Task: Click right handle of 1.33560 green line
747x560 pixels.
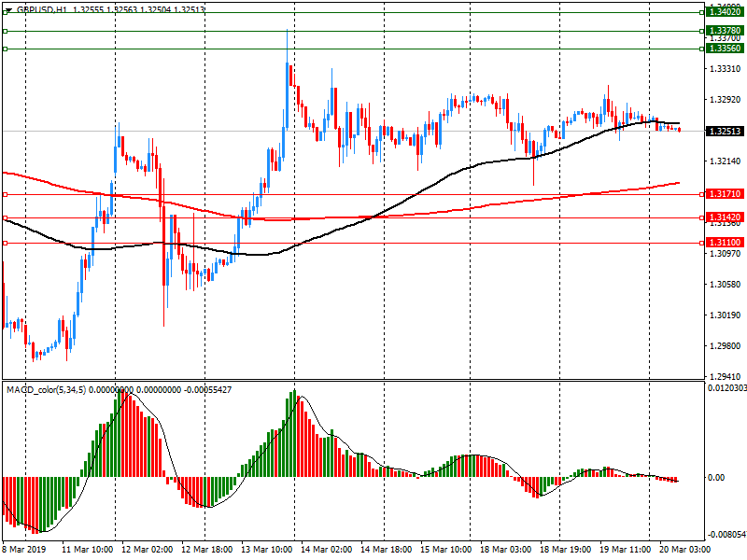Action: (x=701, y=49)
